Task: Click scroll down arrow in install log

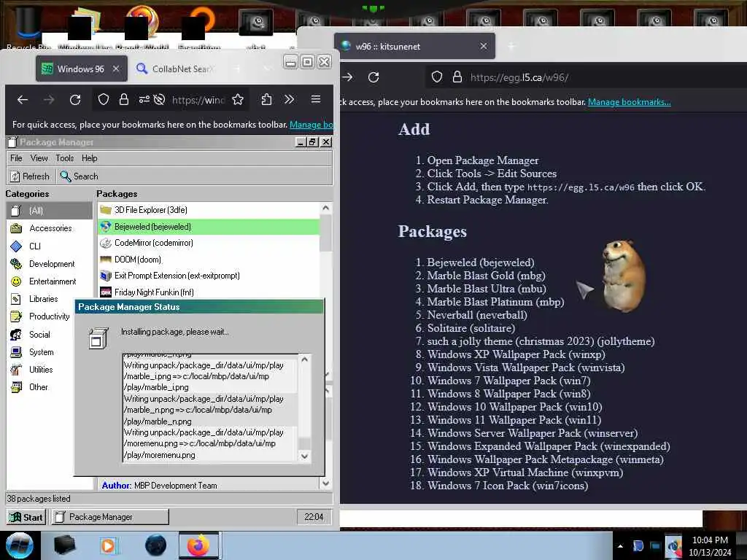Action: pos(305,456)
